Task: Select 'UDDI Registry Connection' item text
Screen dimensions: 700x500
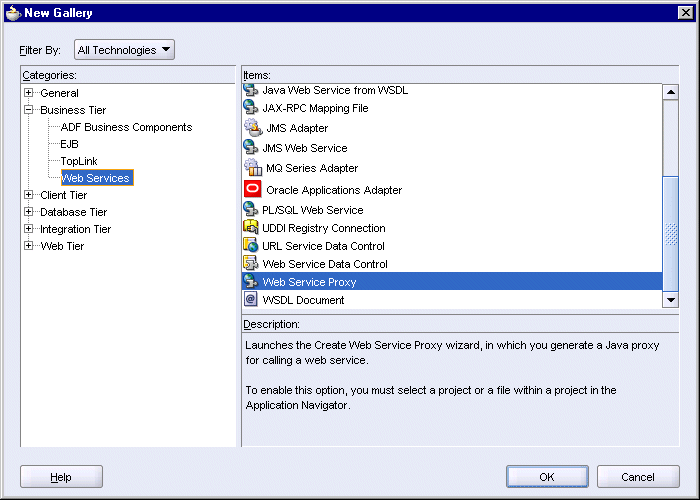Action: pyautogui.click(x=324, y=228)
